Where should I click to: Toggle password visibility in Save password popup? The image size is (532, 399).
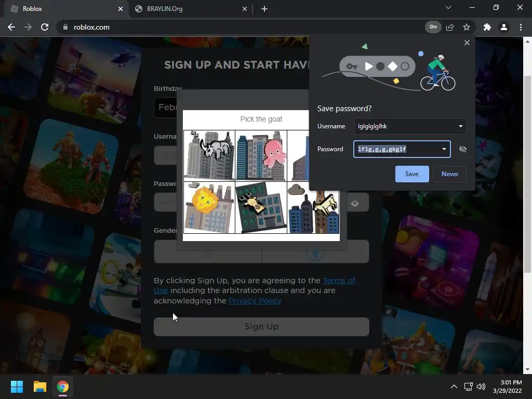click(x=463, y=149)
